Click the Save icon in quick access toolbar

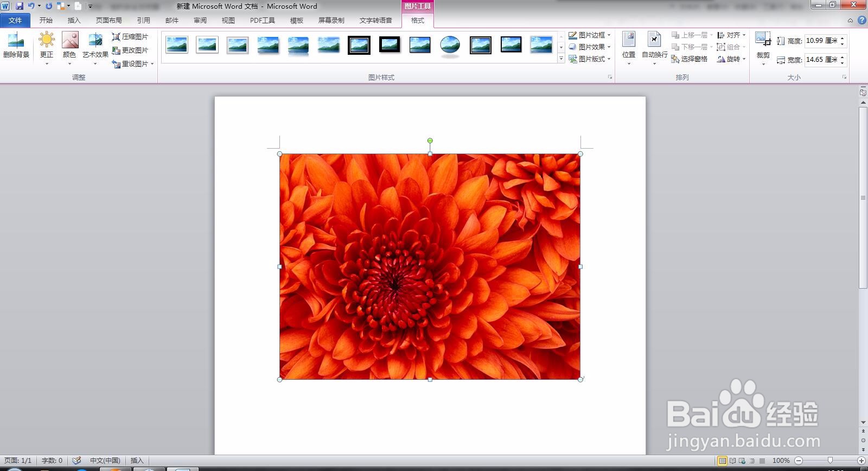(x=20, y=6)
